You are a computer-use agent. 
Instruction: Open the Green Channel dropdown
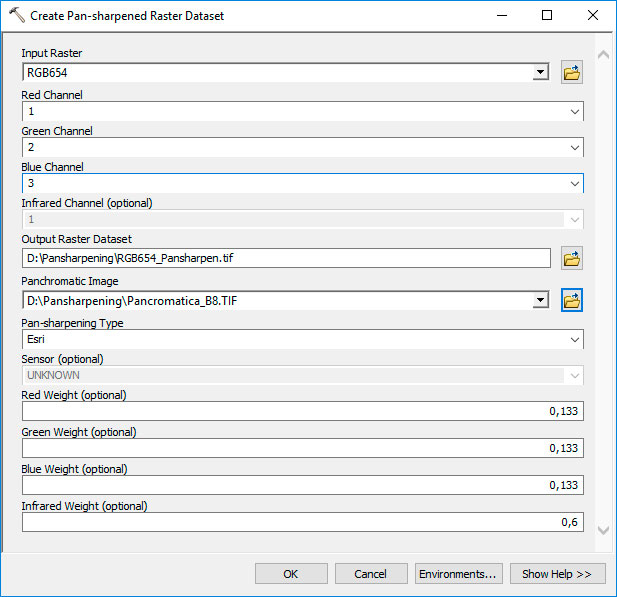(x=575, y=148)
